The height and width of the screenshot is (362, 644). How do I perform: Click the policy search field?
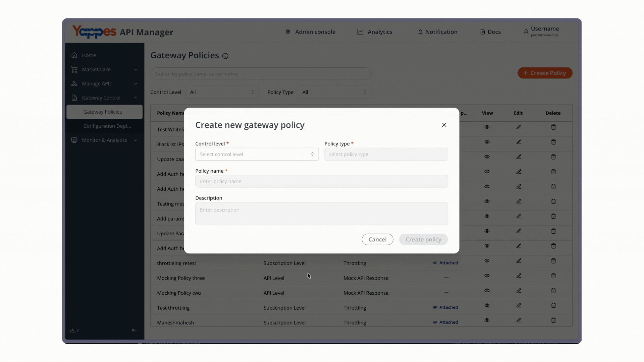click(x=261, y=74)
